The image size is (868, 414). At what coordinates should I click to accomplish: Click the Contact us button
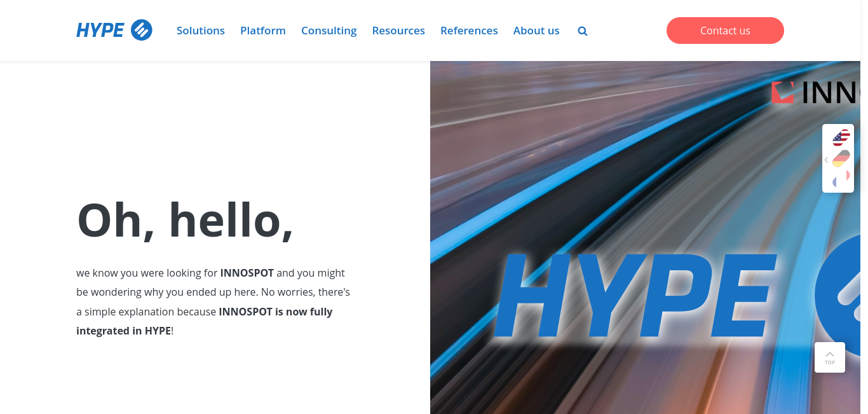(x=725, y=31)
